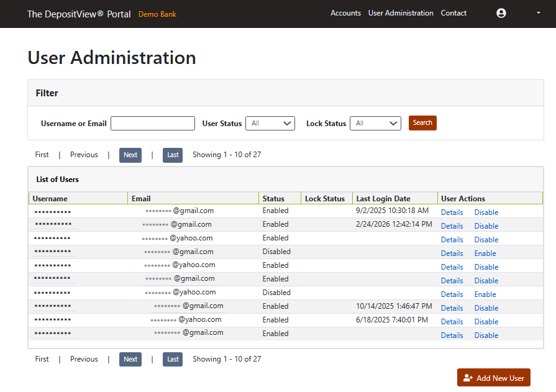Screen dimensions: 556x392
Task: Open Details for user logged in 10/14/2025
Action: [452, 308]
